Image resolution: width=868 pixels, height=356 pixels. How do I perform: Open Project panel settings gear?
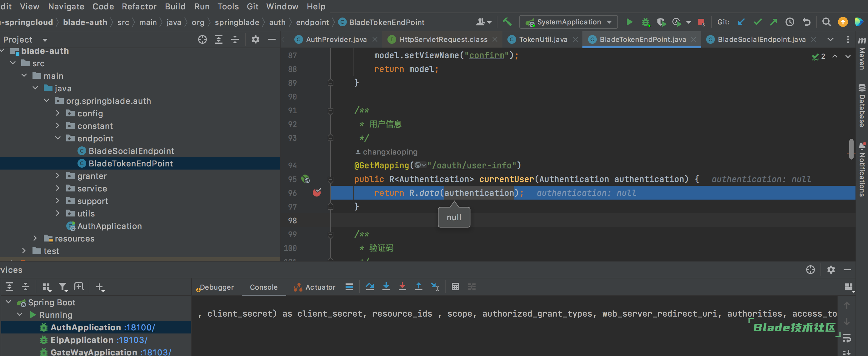(255, 40)
